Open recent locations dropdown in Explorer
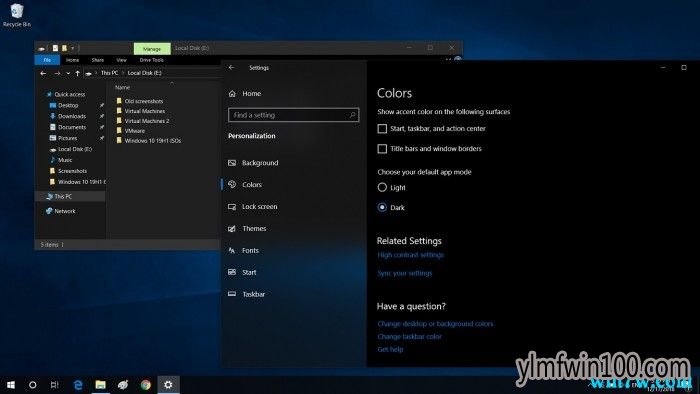700x394 pixels. coord(68,73)
